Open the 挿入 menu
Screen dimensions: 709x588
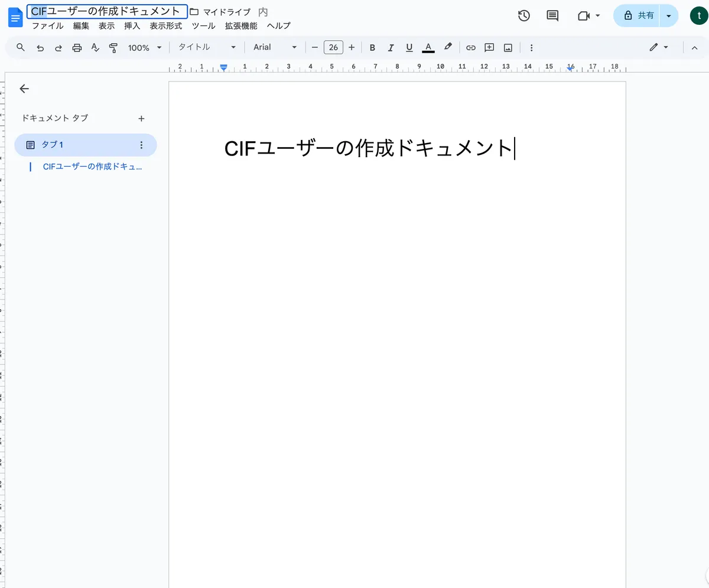[x=132, y=26]
